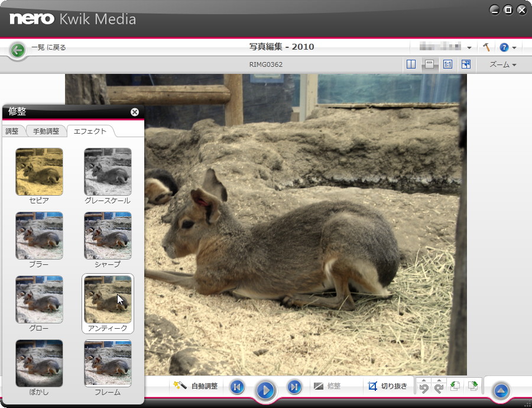Click the green back arrow icon
Viewport: 532px width, 408px height.
tap(18, 50)
